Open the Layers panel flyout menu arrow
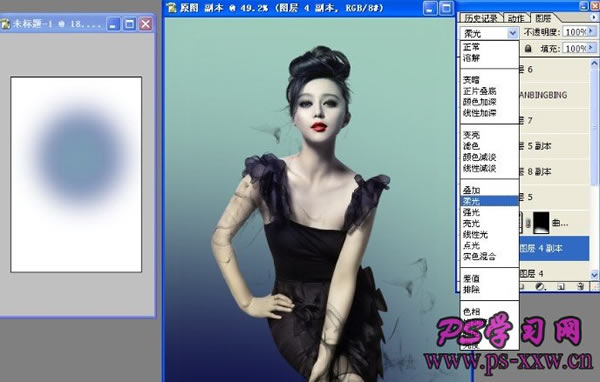 pyautogui.click(x=594, y=18)
